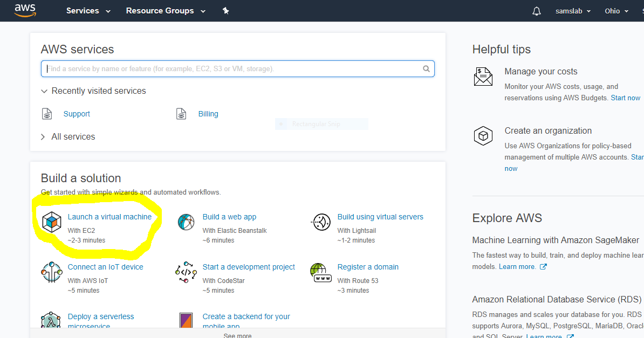Open the Support service link

coord(77,114)
